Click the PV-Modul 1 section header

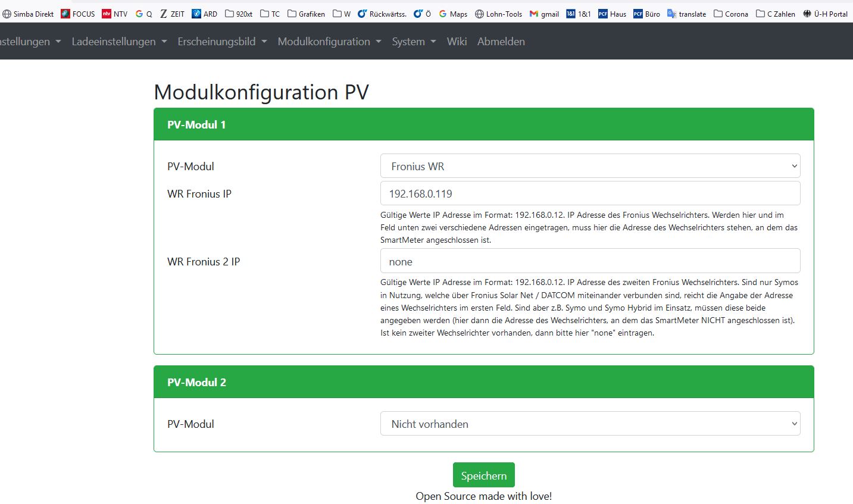click(483, 124)
